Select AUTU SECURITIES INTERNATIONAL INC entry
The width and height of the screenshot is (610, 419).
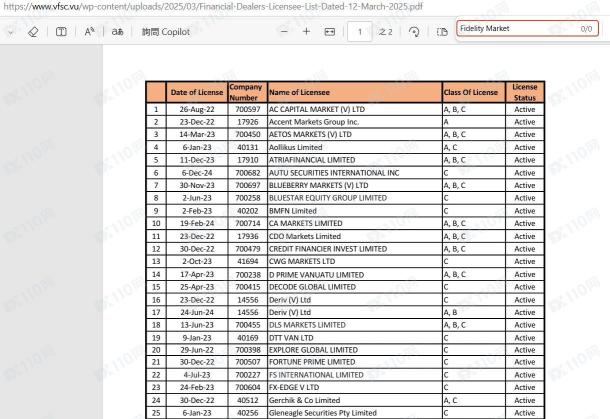[x=334, y=173]
